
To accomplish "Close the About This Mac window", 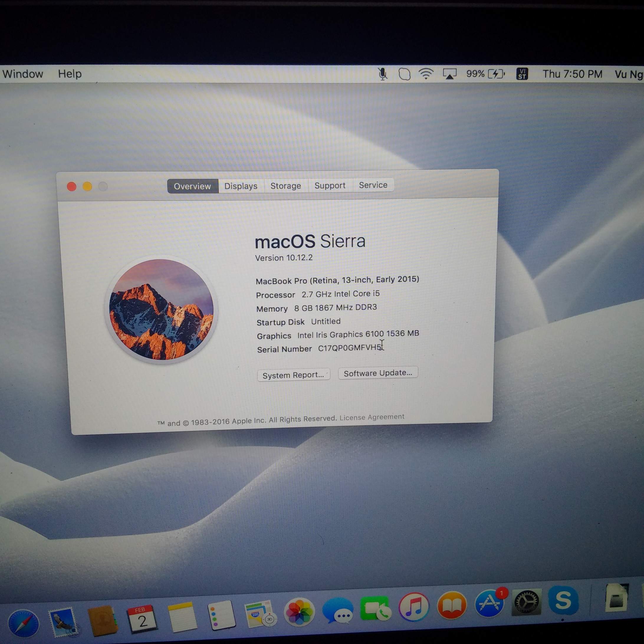I will pyautogui.click(x=72, y=186).
